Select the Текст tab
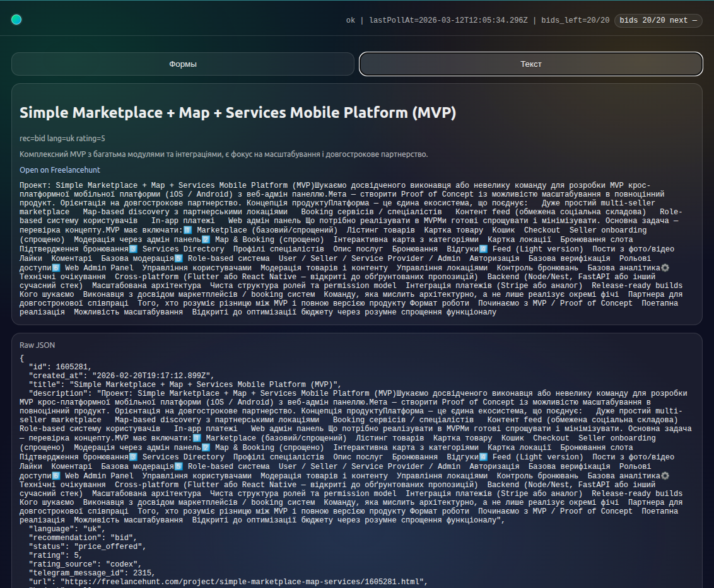The width and height of the screenshot is (714, 588). point(530,64)
